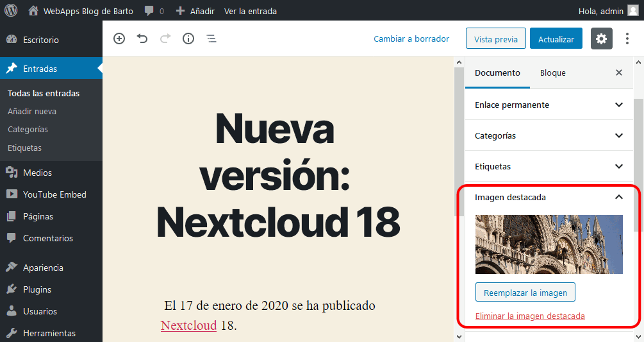Click the paragraph starting El 17 de enero
Screen dimensions: 644x342
click(x=269, y=315)
